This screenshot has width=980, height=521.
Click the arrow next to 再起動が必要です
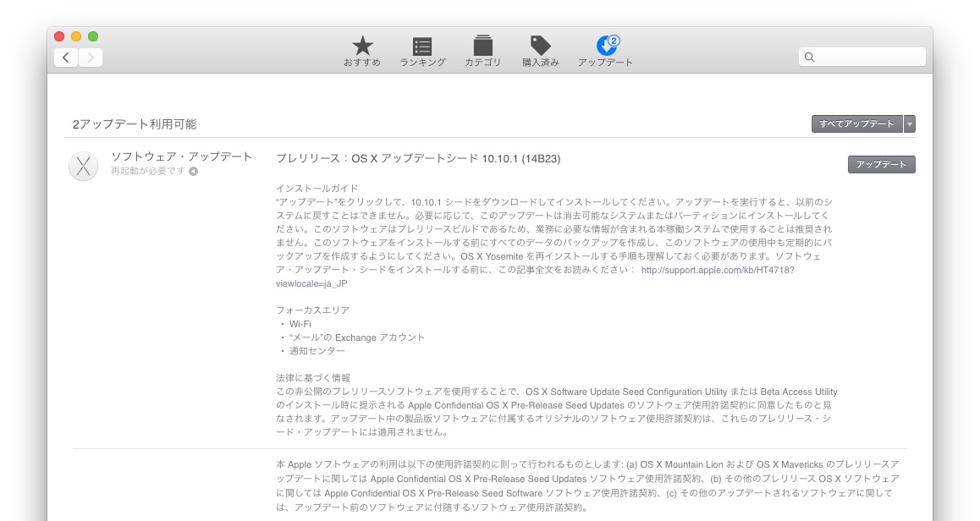point(194,171)
